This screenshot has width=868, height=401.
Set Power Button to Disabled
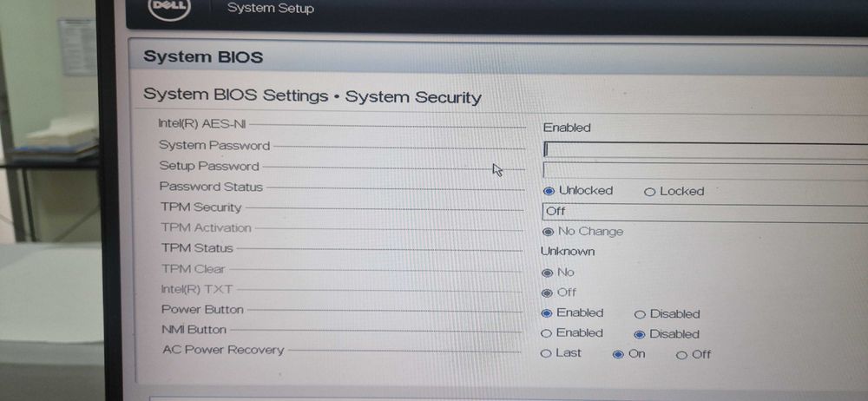click(641, 314)
